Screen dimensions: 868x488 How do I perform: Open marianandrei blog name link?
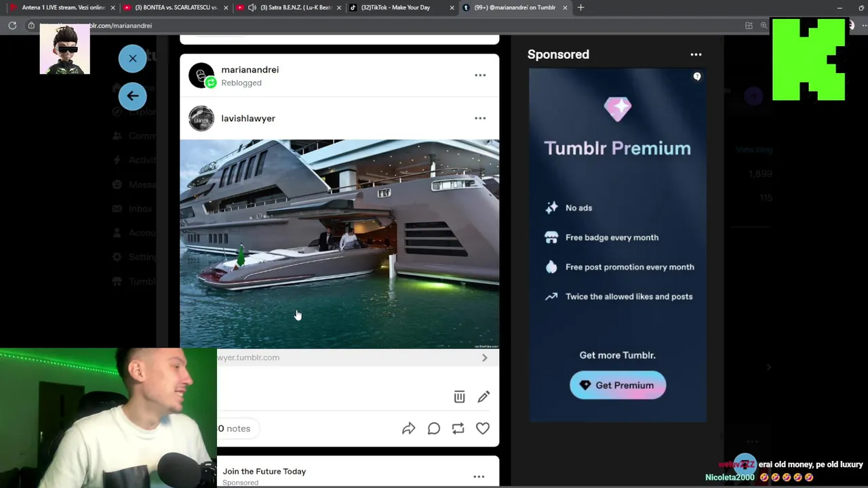tap(250, 69)
